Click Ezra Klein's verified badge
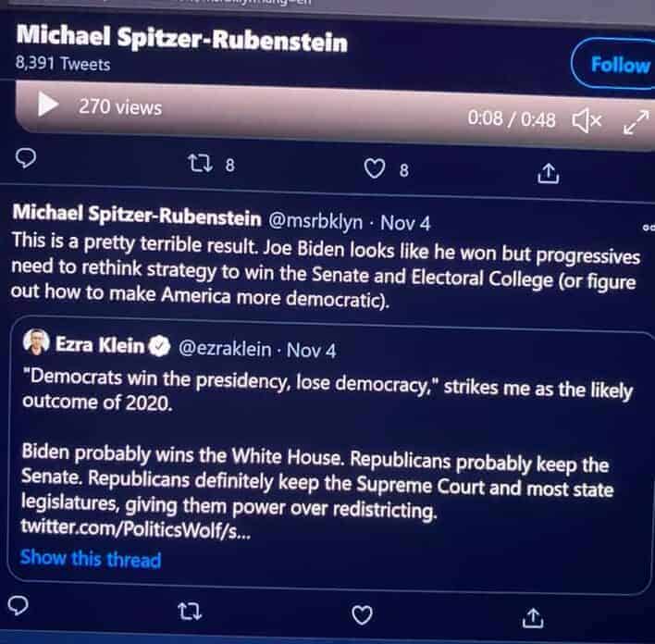Viewport: 655px width, 644px height. [159, 347]
